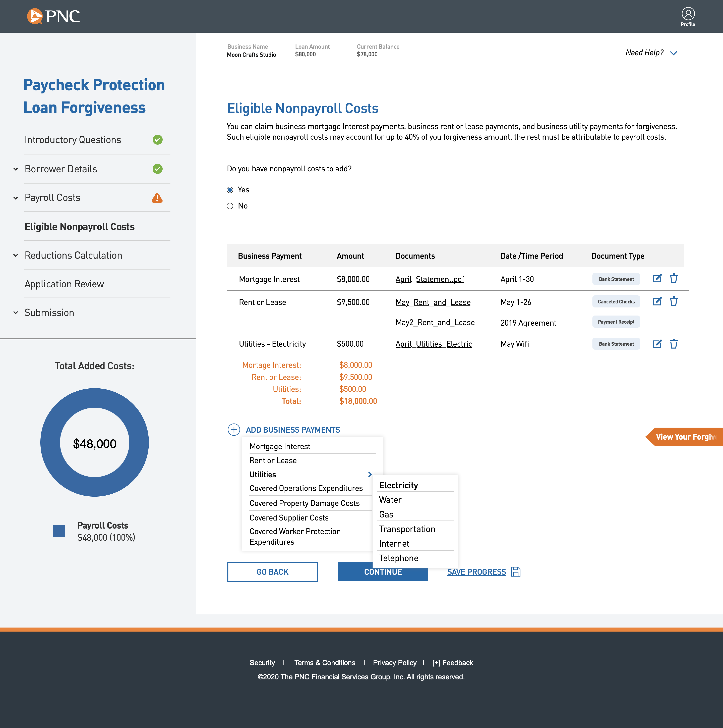Screen dimensions: 723x728
Task: Edit the Rent or Lease row
Action: (657, 301)
